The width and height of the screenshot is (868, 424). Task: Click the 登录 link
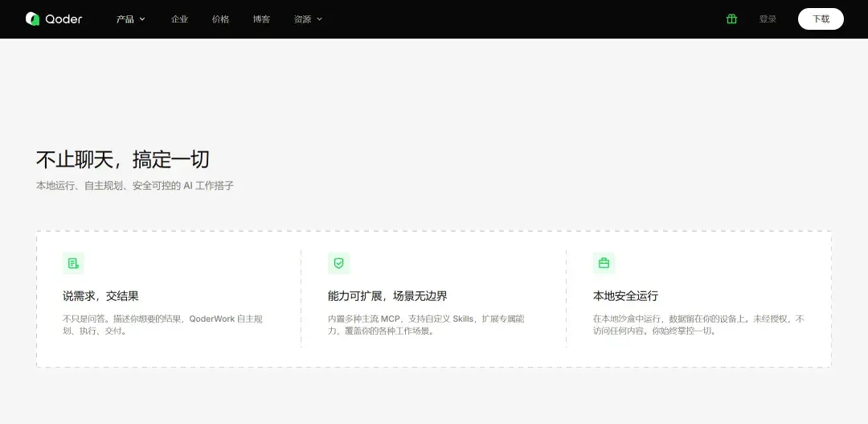768,19
